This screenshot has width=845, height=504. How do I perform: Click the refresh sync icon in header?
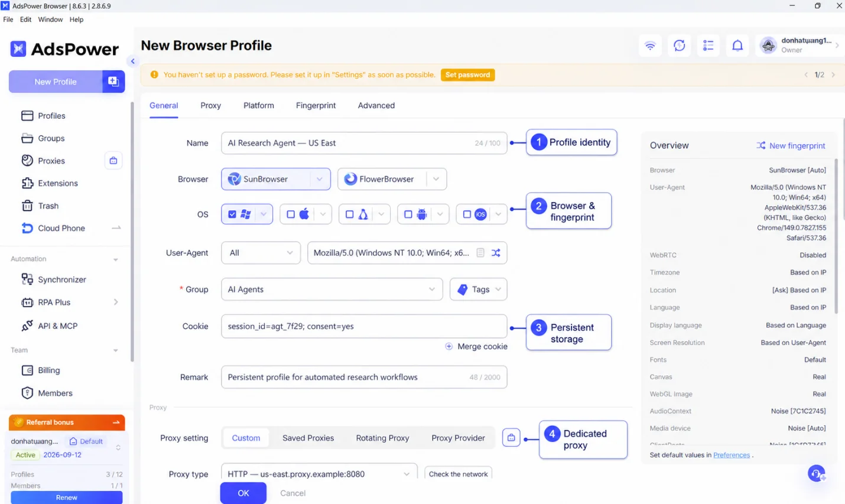coord(679,45)
